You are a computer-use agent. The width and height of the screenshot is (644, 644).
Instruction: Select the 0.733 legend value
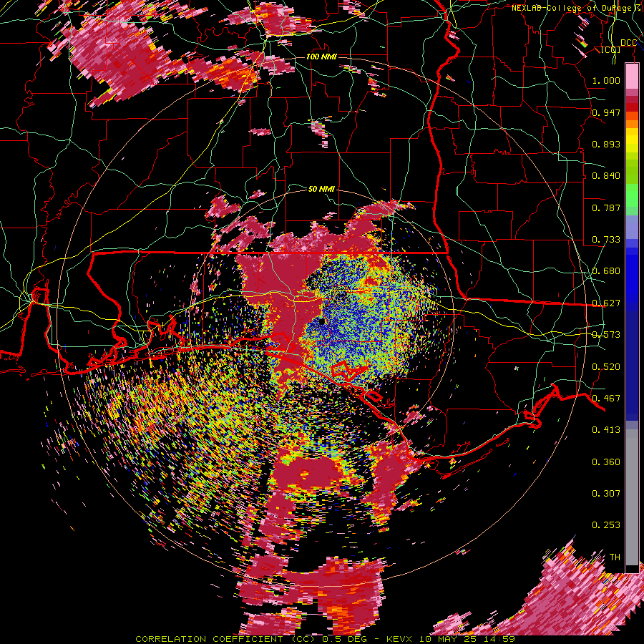point(606,239)
